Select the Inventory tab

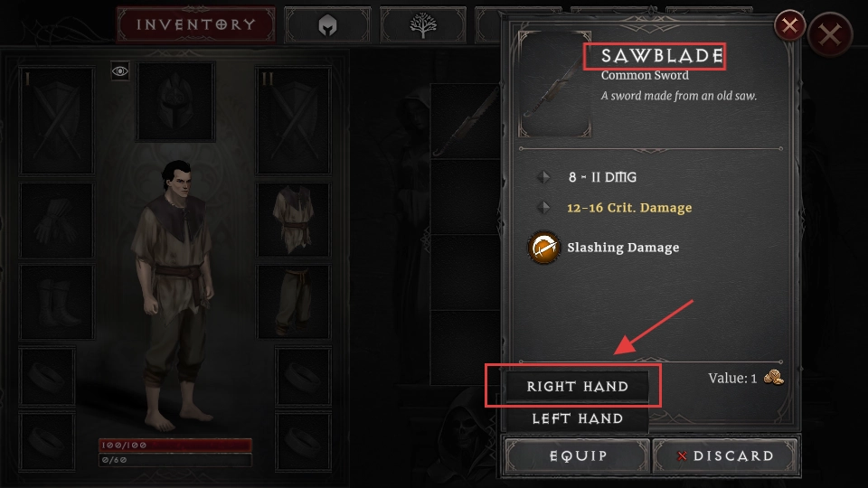pyautogui.click(x=196, y=24)
